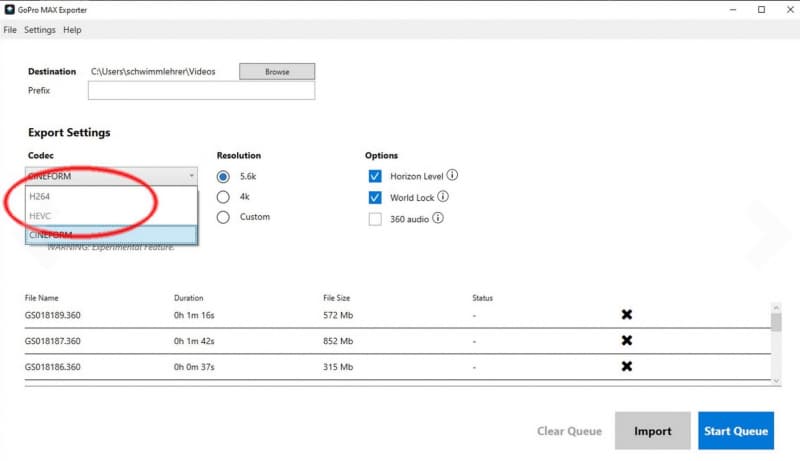Open the Help menu
This screenshot has width=800, height=461.
[x=72, y=30]
